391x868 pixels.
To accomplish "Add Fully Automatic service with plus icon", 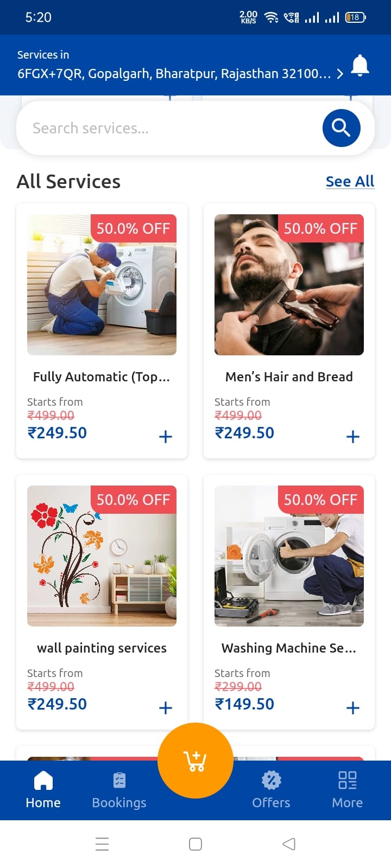I will [166, 437].
